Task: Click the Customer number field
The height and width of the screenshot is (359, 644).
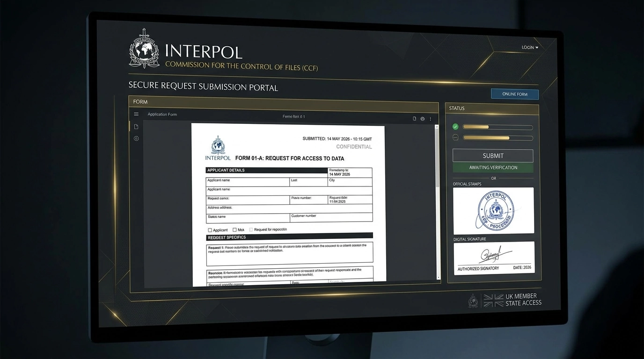Action: tap(331, 218)
